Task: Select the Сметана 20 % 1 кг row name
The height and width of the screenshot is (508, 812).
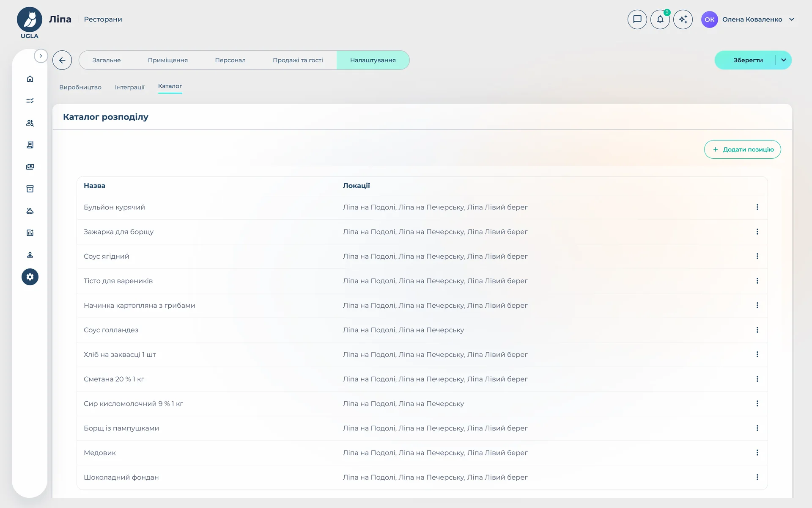Action: click(114, 379)
